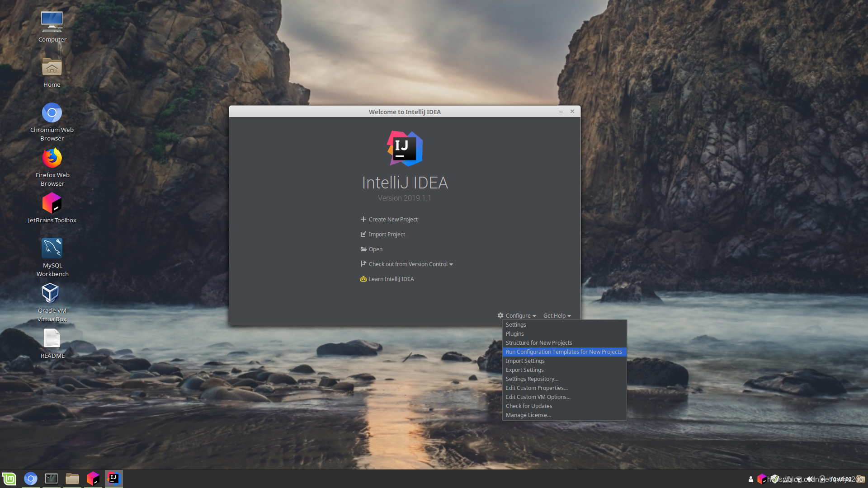The image size is (868, 488).
Task: Launch Oracle VM VirtualBox from desktop
Action: [52, 302]
